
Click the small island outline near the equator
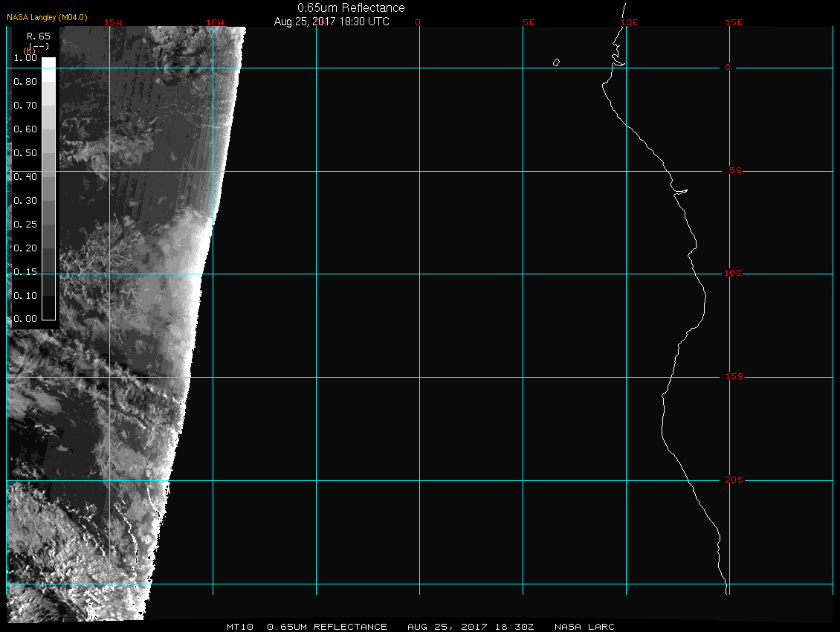556,63
